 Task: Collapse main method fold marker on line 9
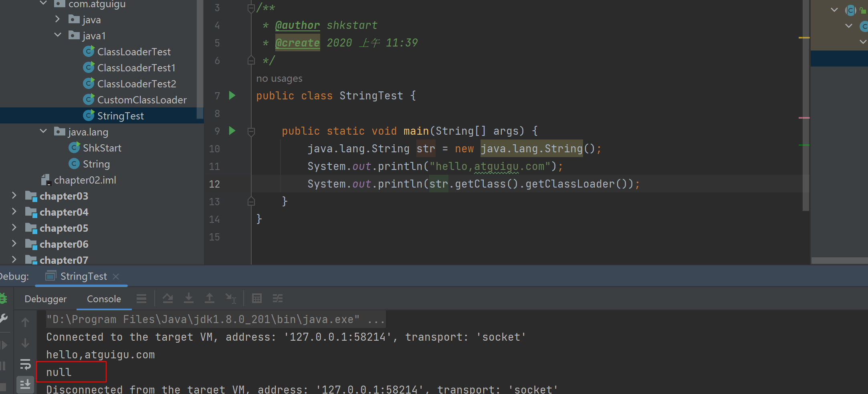tap(251, 131)
